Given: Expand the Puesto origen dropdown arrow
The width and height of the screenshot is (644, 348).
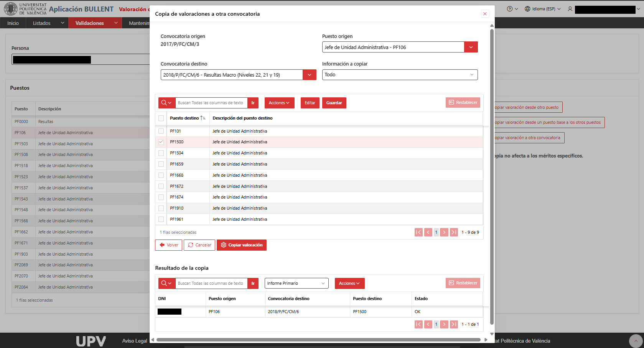Looking at the screenshot, I should [471, 47].
